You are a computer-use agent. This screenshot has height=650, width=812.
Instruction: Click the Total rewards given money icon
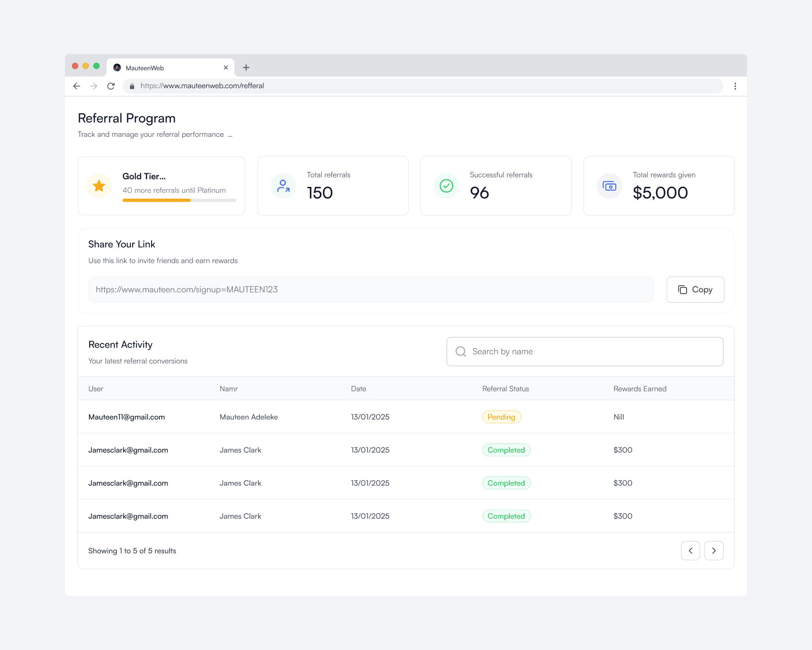coord(609,186)
